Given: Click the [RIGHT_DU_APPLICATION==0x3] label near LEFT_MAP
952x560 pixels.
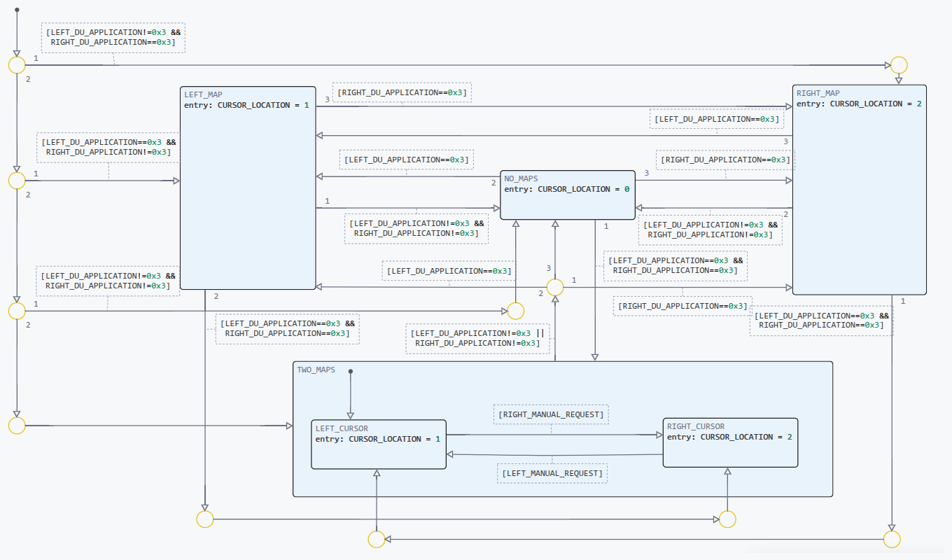Looking at the screenshot, I should [402, 92].
